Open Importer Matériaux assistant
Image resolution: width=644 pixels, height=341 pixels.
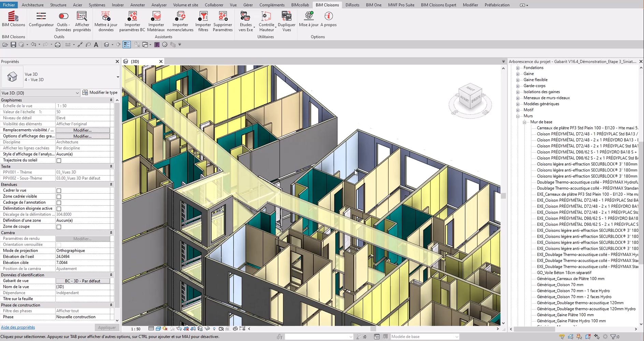pyautogui.click(x=156, y=21)
